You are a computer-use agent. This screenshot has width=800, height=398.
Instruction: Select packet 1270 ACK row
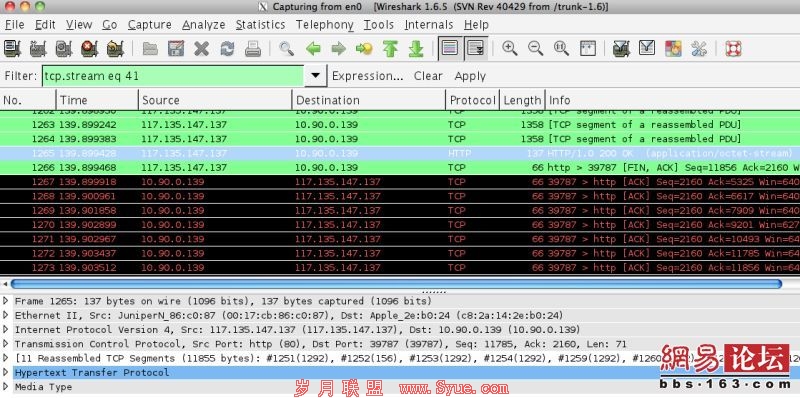click(400, 225)
